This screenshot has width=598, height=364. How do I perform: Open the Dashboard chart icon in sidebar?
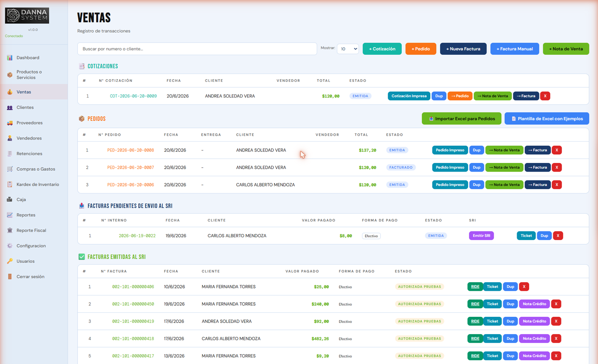[10, 58]
